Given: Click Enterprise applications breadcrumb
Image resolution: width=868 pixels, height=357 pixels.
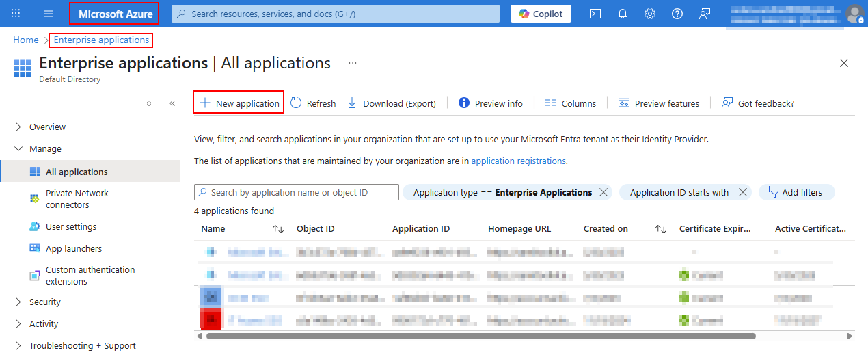Looking at the screenshot, I should (x=101, y=40).
